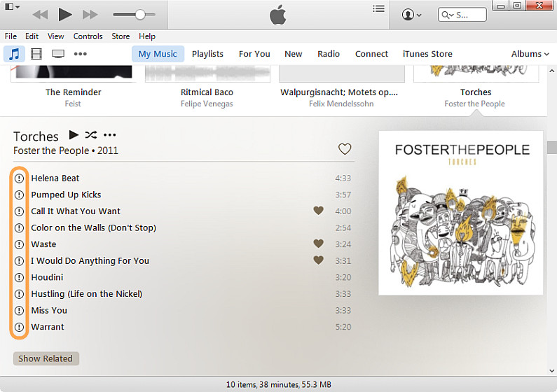Screen dimensions: 557x392
Task: Click the vertical scrollbar thumb
Action: pyautogui.click(x=551, y=147)
